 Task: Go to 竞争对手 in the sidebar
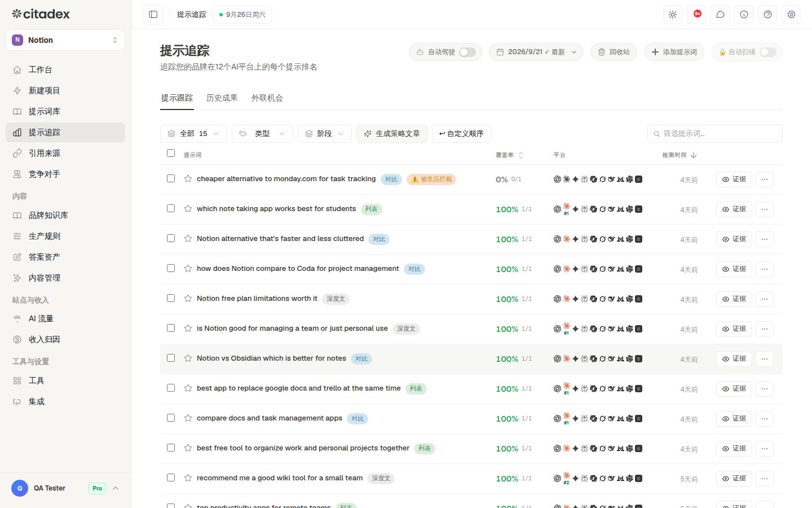tap(65, 174)
